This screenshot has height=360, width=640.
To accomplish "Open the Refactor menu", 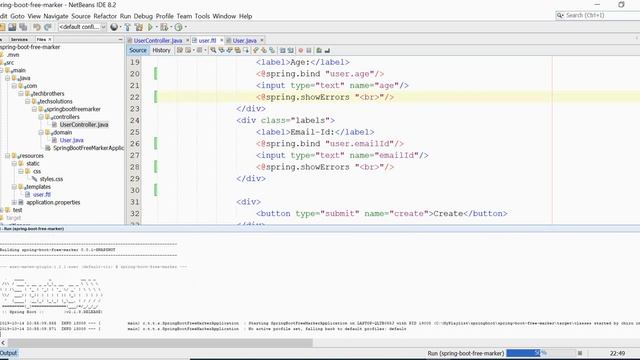I will pos(105,16).
